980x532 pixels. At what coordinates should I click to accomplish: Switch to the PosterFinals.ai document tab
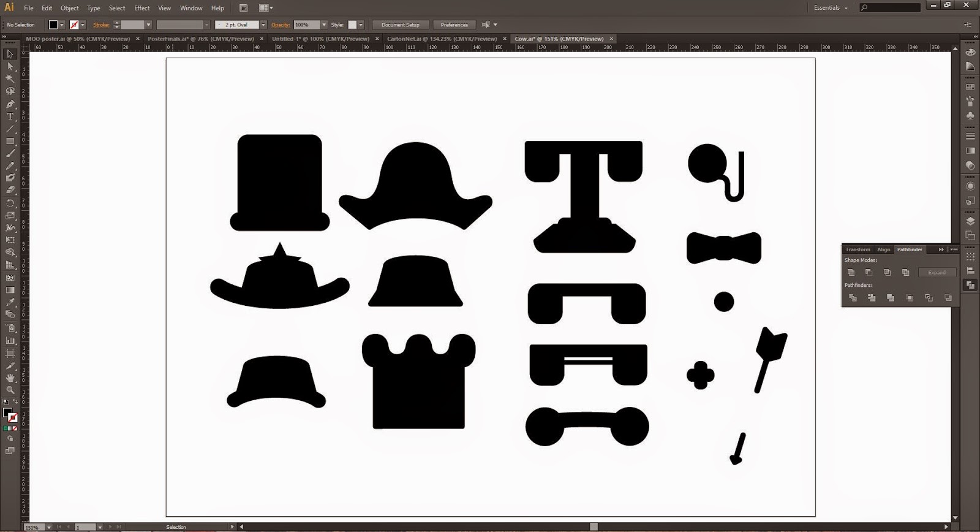[x=201, y=39]
